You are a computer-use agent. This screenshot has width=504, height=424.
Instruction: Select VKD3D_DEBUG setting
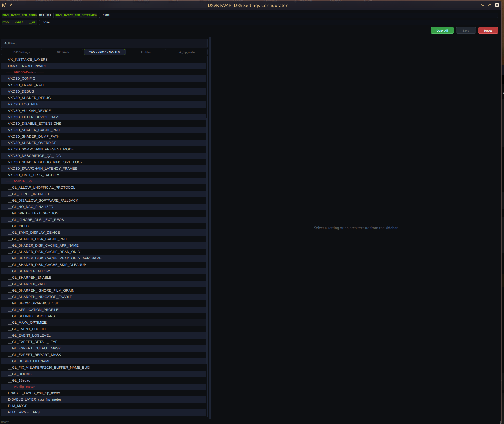point(104,91)
